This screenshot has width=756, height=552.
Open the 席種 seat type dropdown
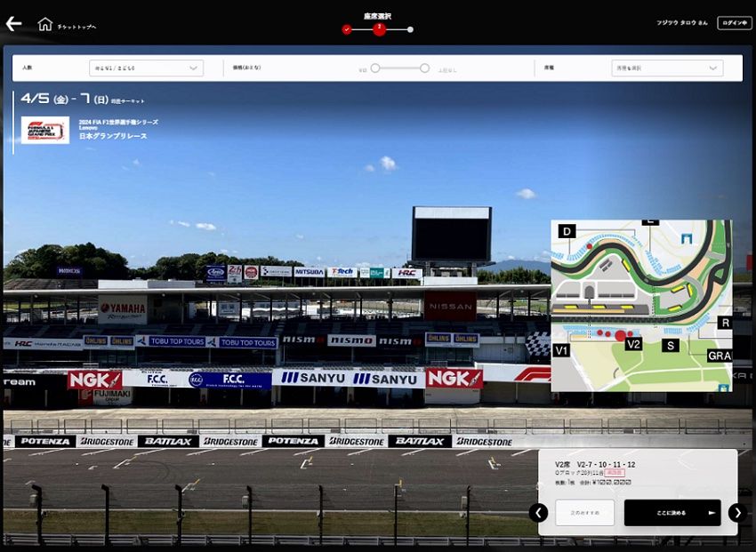click(667, 68)
